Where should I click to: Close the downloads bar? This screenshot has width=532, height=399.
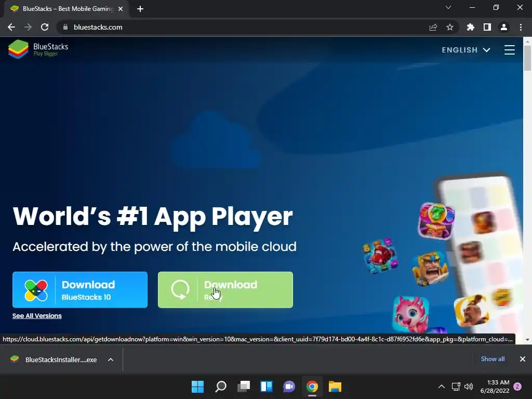tap(523, 359)
